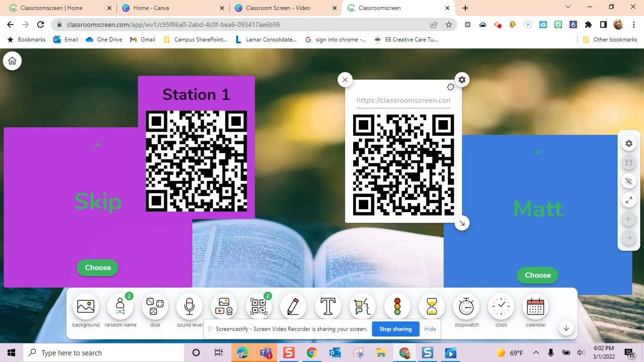Open the random name widget
644x362 pixels.
pos(120,307)
